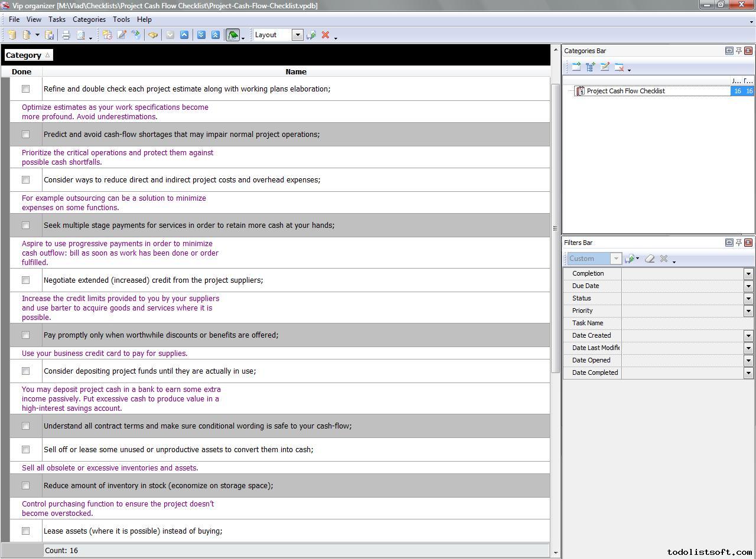Open the Priority filter dropdown
Image resolution: width=756 pixels, height=559 pixels.
pyautogui.click(x=748, y=311)
